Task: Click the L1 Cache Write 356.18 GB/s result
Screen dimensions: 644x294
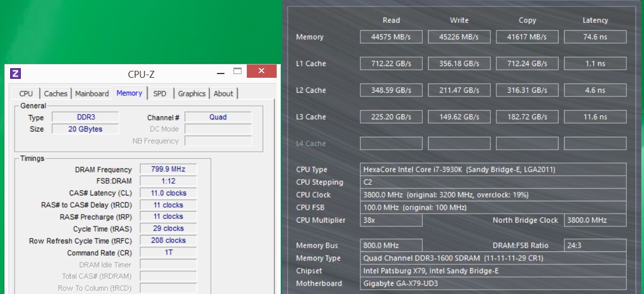Action: (x=459, y=63)
